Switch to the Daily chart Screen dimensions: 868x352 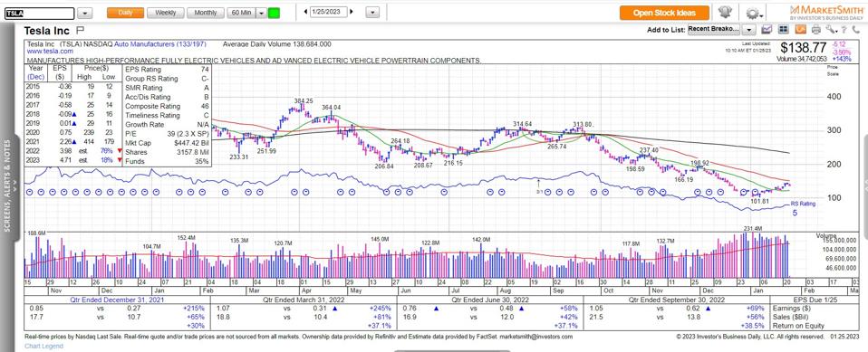[126, 13]
